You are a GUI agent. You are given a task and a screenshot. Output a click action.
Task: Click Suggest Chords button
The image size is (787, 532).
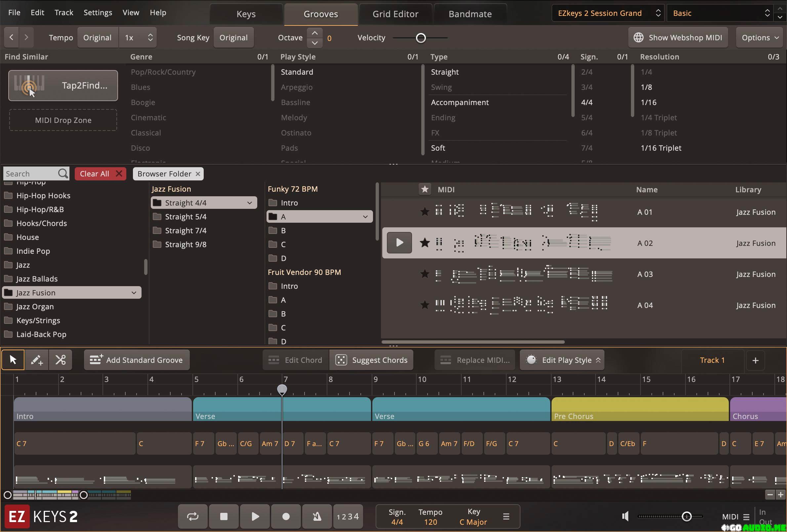pos(371,360)
